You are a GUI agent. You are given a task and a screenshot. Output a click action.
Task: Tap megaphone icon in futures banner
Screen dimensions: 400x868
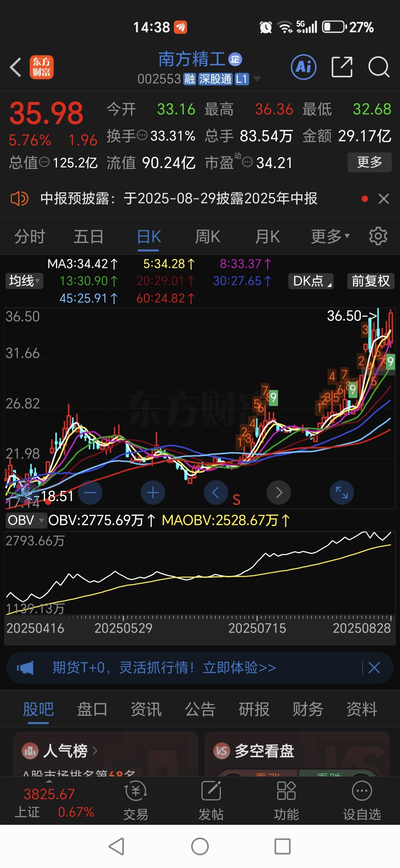[25, 668]
